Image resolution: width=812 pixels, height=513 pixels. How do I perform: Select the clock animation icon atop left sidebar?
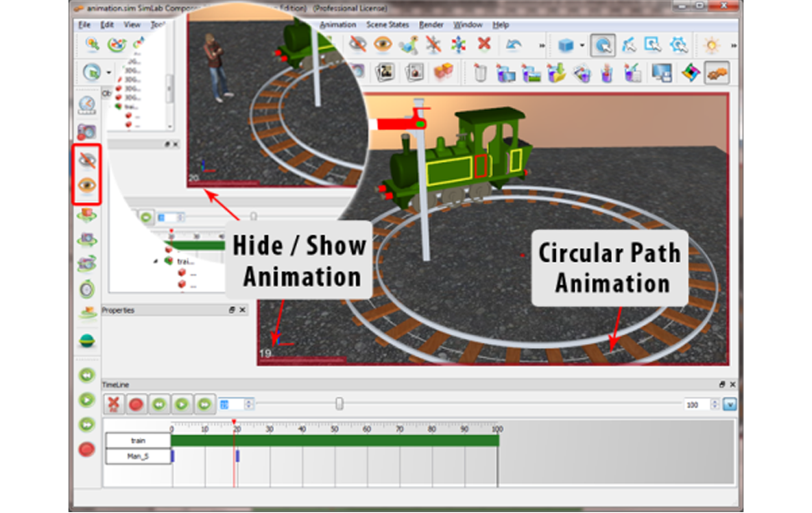[x=87, y=105]
